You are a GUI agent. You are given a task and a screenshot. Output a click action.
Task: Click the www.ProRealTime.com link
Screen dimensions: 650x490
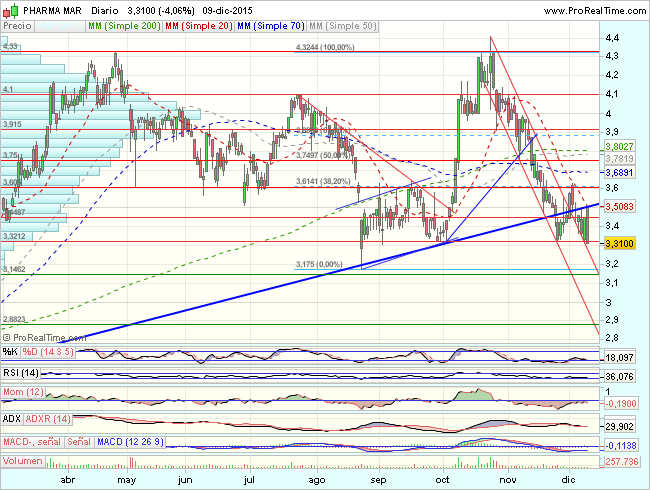[x=594, y=11]
